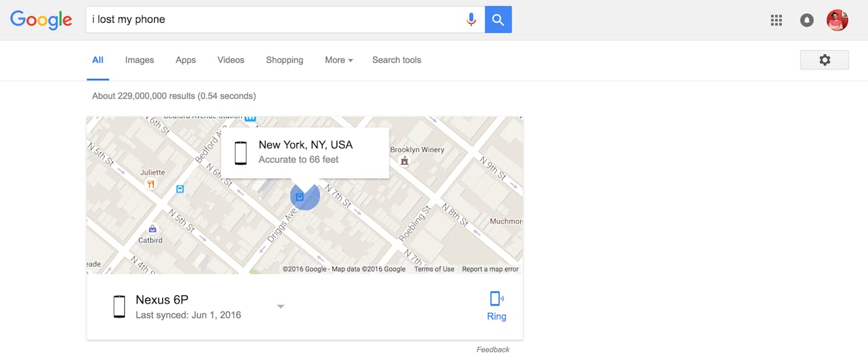
Task: Switch to the Shopping tab
Action: [284, 60]
